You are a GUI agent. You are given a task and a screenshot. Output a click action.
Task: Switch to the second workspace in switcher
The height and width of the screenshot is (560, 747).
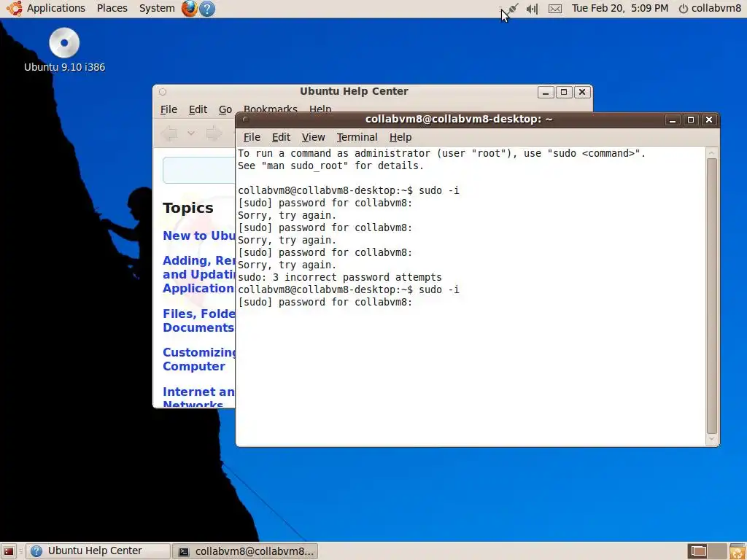(x=718, y=551)
